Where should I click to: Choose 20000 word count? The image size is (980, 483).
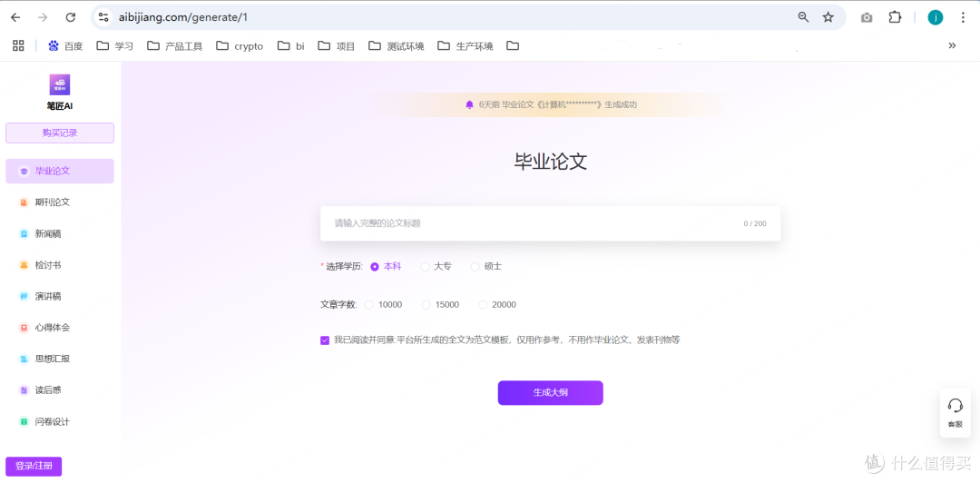(x=497, y=305)
